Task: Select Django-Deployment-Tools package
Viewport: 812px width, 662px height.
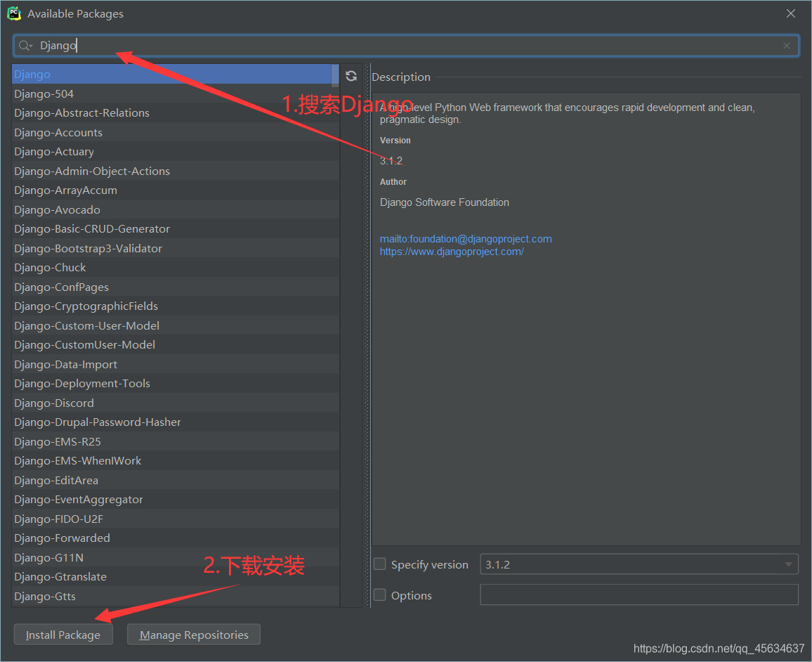Action: click(176, 384)
